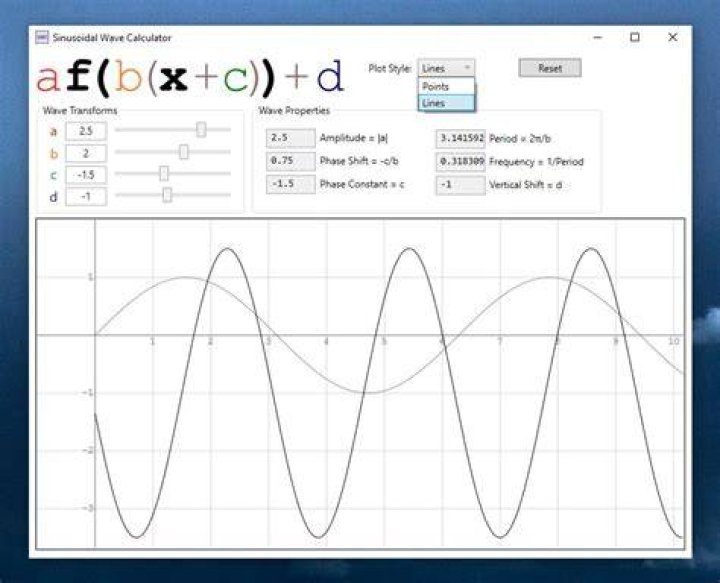
Task: Click the Sinusoidal Wave Calculator app icon
Action: click(42, 38)
